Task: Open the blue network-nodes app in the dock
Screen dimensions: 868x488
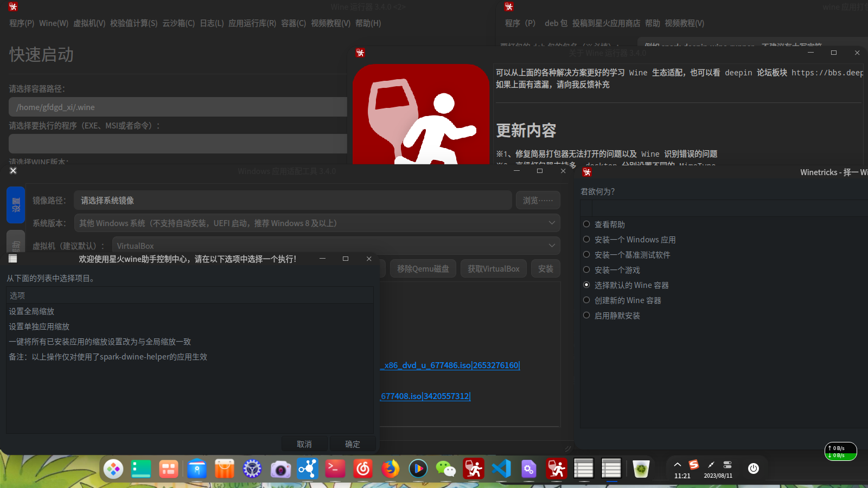Action: 308,469
